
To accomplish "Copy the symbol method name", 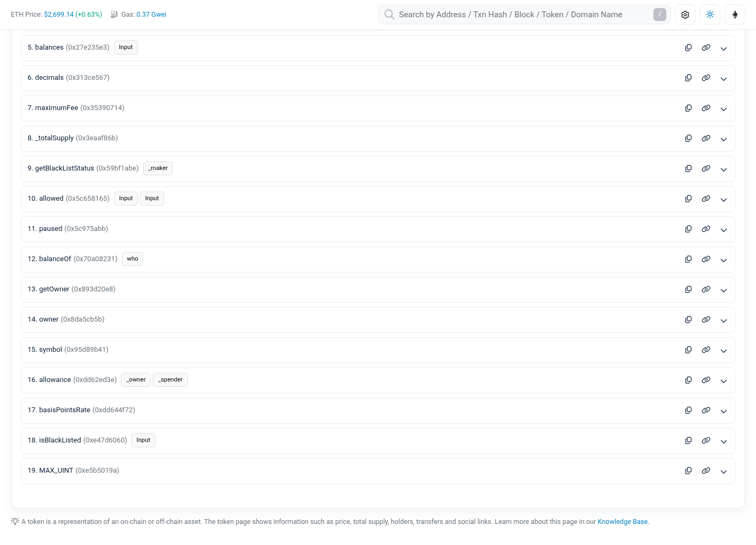I will tap(688, 350).
